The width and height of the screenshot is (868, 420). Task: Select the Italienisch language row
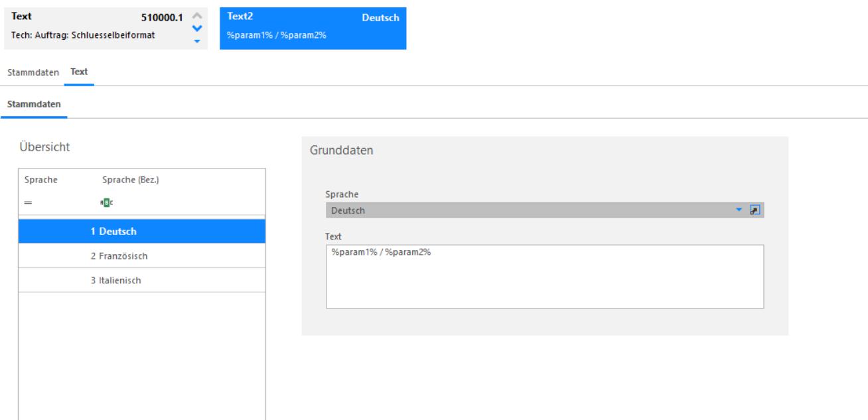coord(142,281)
